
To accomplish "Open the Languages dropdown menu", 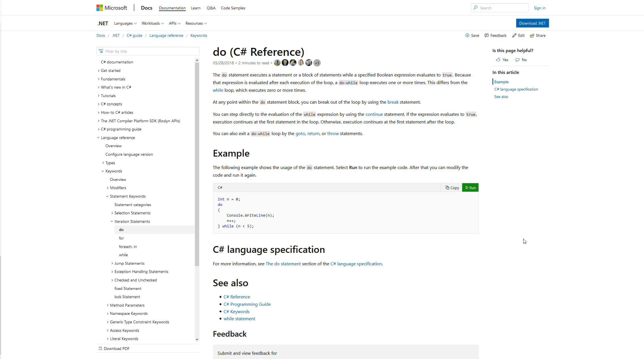I will [x=125, y=23].
